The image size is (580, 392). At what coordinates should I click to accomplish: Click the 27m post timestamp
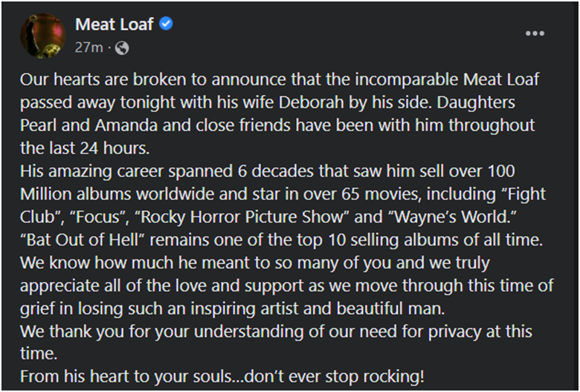(88, 48)
